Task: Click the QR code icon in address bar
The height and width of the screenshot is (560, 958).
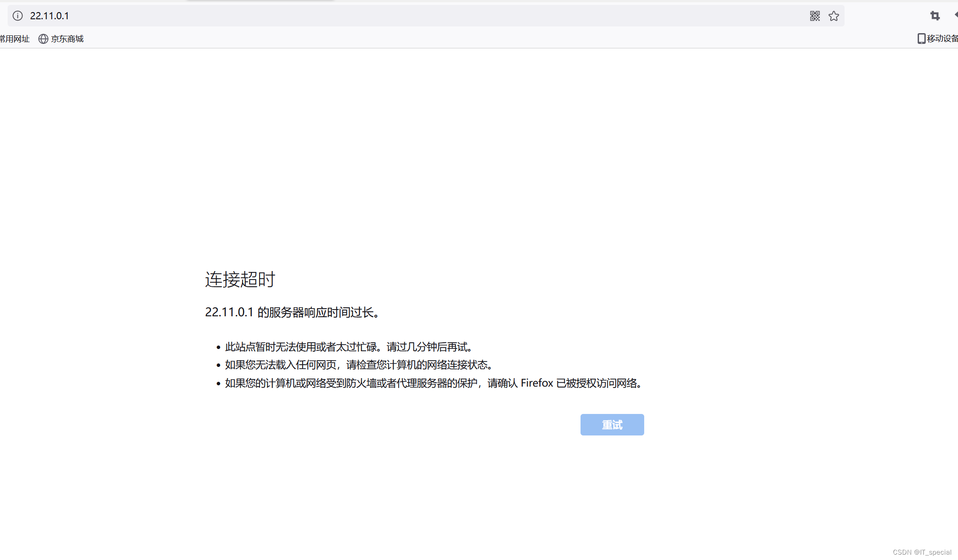Action: click(x=815, y=16)
